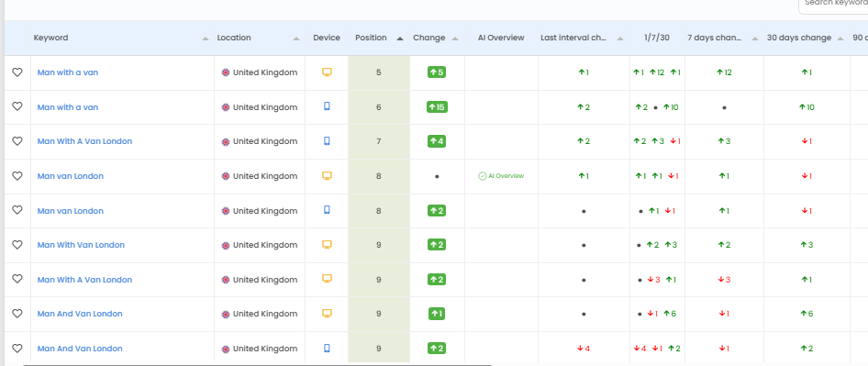Click position value 7 cell
Screen dimensions: 868x366
click(x=379, y=142)
